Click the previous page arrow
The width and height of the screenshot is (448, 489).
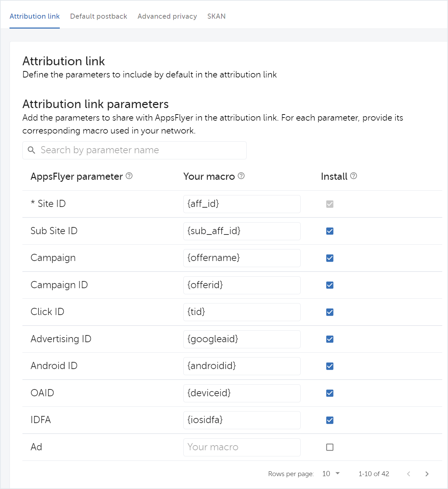409,474
